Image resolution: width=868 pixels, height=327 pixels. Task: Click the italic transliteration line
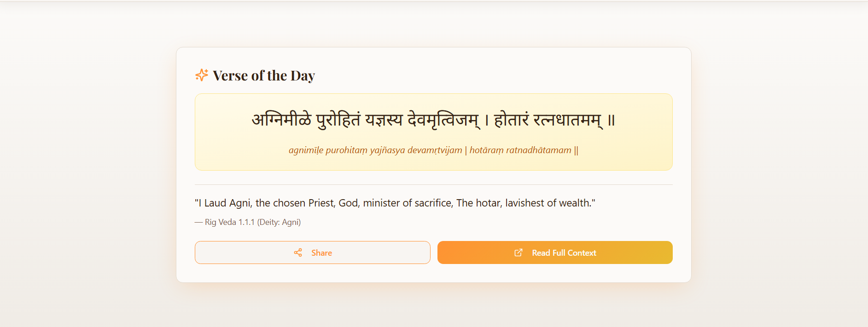coord(433,150)
